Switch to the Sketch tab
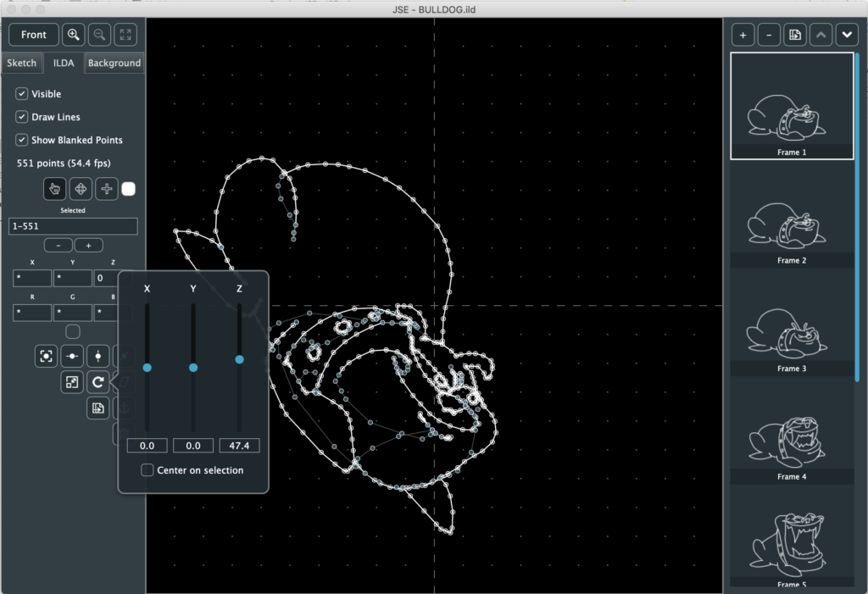The image size is (868, 594). [22, 64]
